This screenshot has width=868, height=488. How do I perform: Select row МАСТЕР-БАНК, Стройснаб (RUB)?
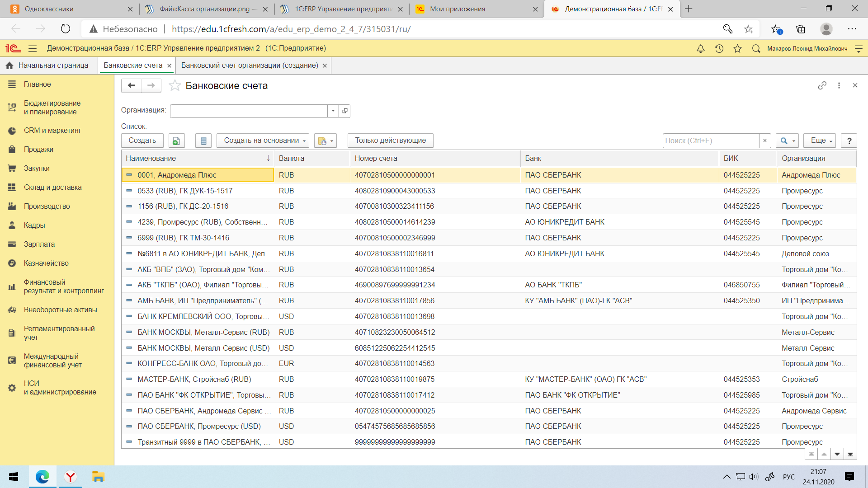click(x=489, y=379)
